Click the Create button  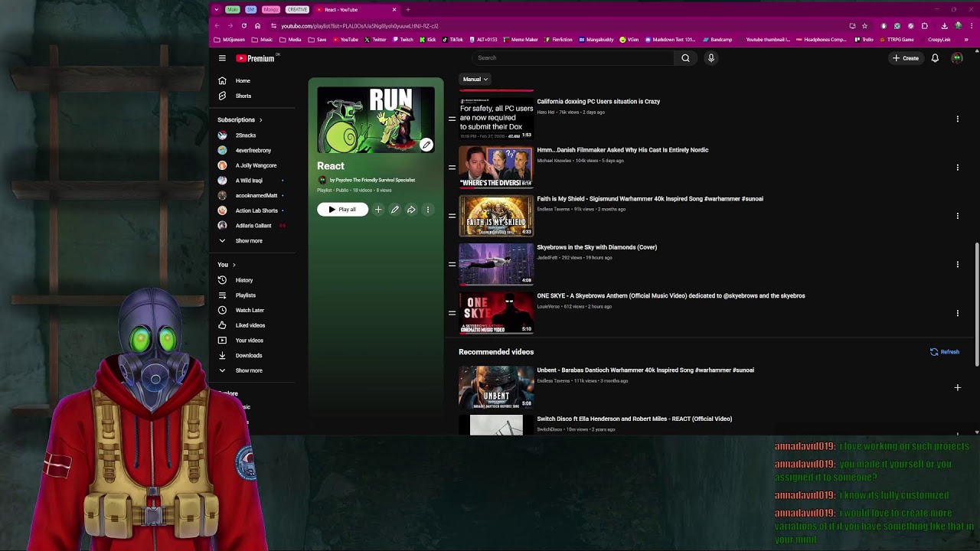(x=906, y=58)
